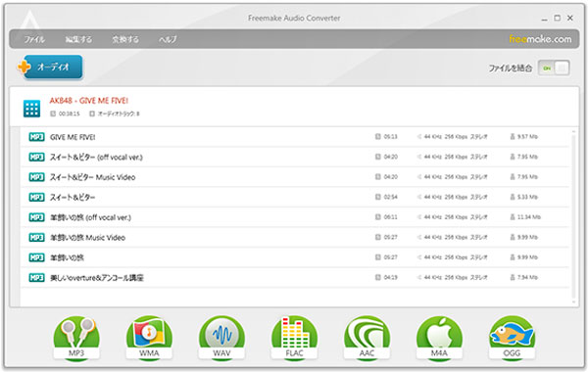The width and height of the screenshot is (588, 372).
Task: Click duration icon of GIVE ME FIVE! row
Action: pyautogui.click(x=378, y=137)
